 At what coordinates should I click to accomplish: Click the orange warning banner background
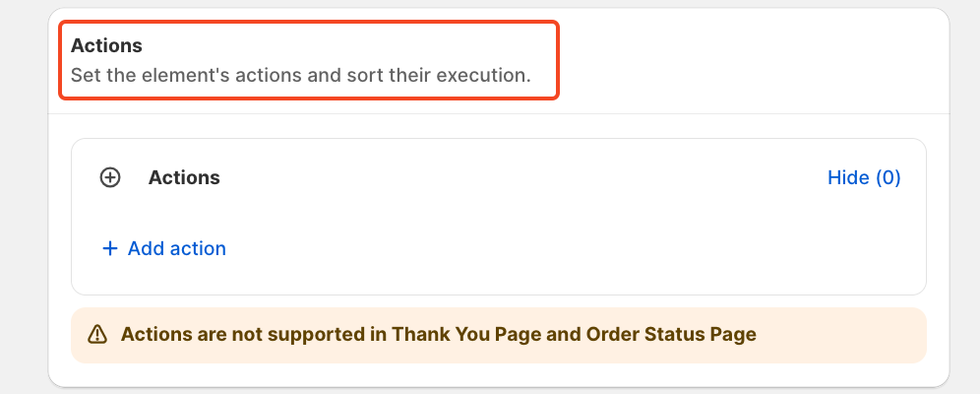(499, 335)
